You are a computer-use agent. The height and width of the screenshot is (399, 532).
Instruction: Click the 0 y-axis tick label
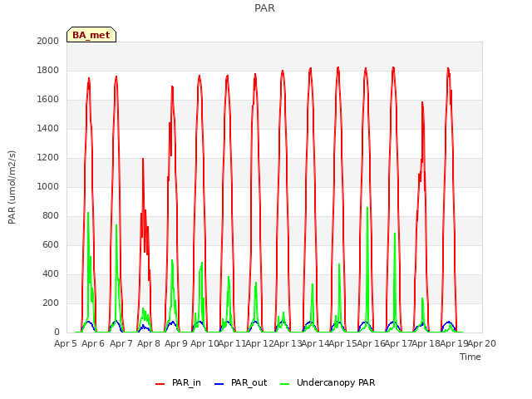click(57, 332)
